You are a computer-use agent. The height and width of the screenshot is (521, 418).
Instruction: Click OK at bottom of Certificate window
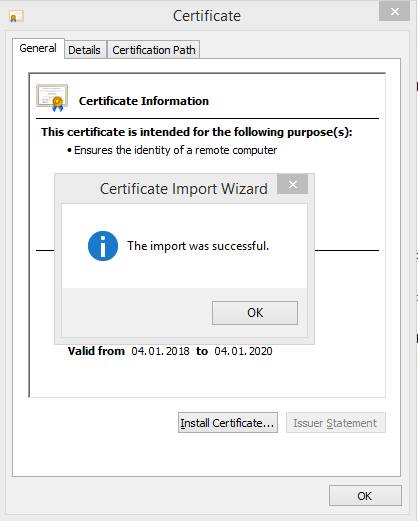coord(365,496)
